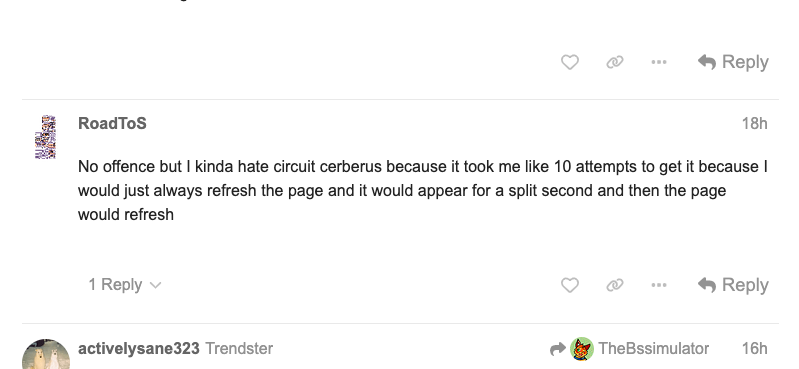Visit activelysane323's profile via username
The image size is (799, 369).
pos(139,349)
